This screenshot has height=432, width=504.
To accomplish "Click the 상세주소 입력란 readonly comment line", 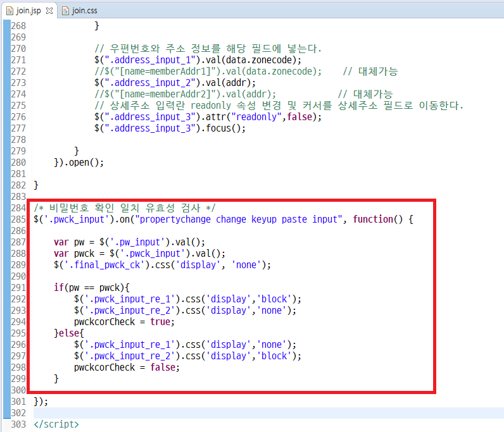I will click(x=279, y=106).
